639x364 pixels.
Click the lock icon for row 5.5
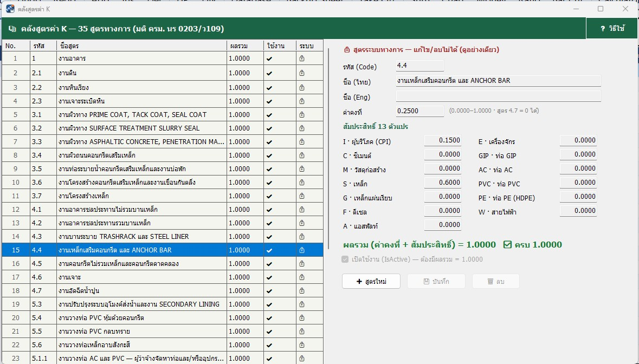pos(301,331)
